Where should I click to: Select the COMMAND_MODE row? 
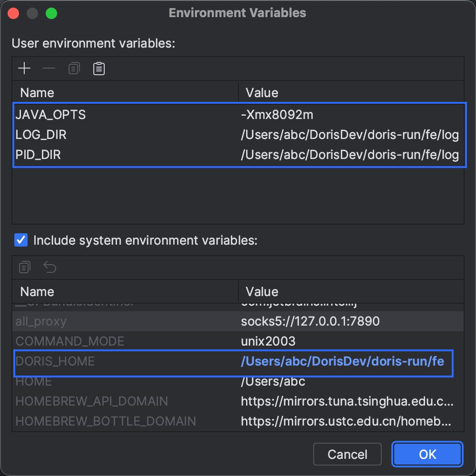(70, 341)
